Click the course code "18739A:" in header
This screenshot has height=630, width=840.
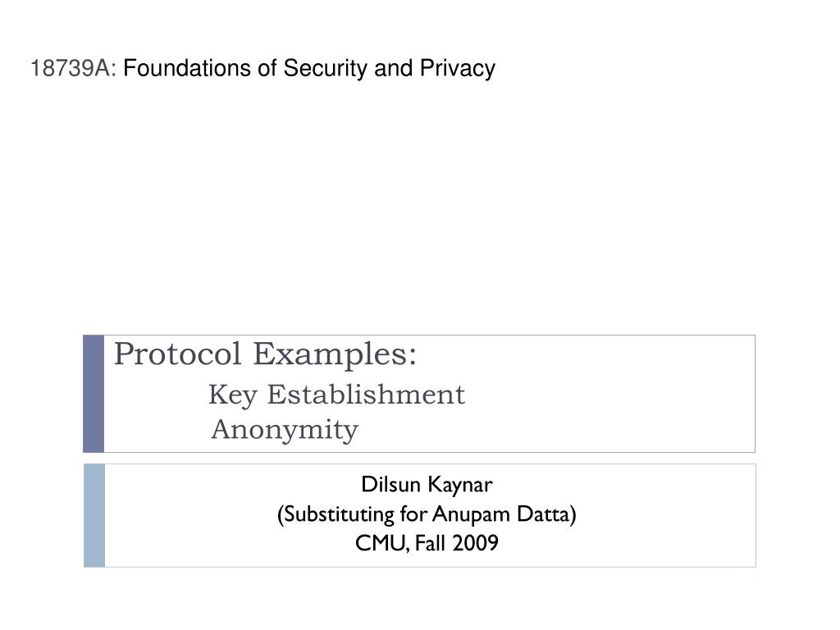(73, 69)
